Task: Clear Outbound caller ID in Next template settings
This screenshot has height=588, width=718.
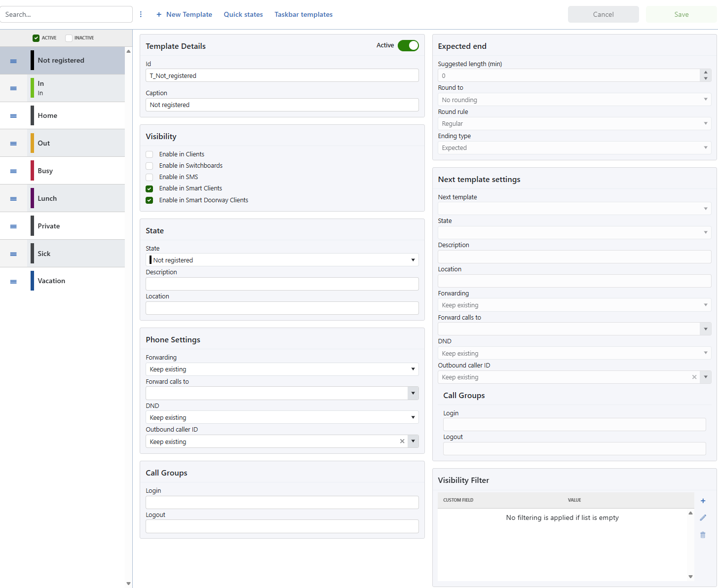Action: [694, 377]
